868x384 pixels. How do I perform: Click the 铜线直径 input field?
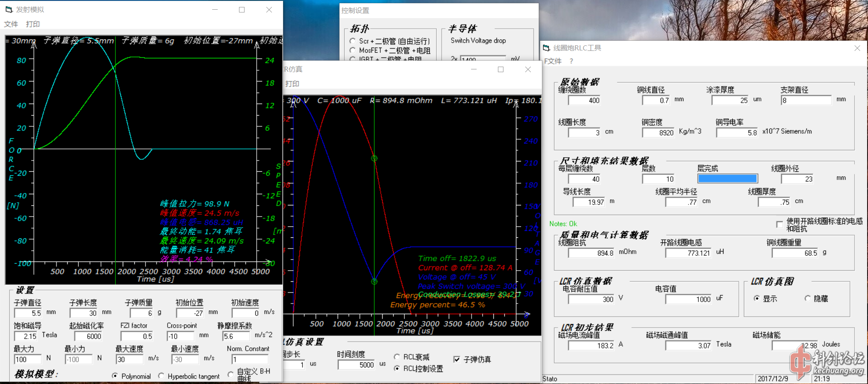656,100
